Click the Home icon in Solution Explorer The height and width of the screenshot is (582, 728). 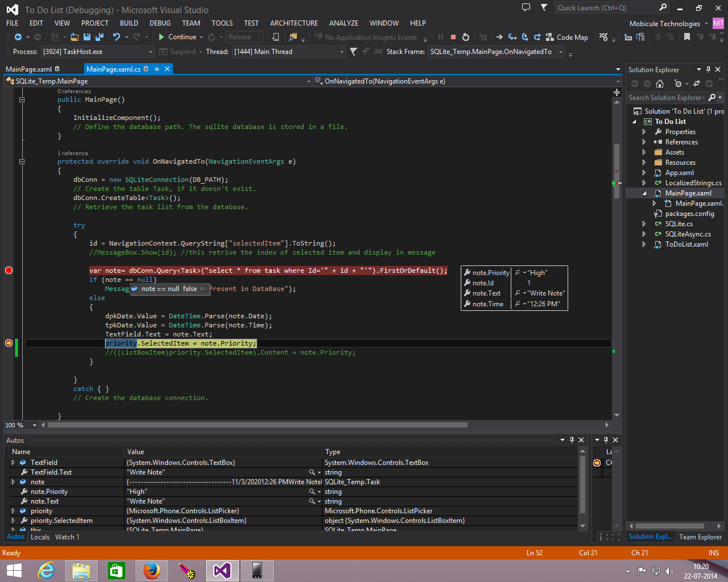[660, 84]
